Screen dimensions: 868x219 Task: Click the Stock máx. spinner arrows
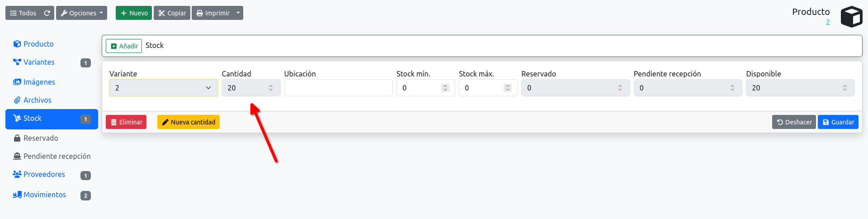508,88
